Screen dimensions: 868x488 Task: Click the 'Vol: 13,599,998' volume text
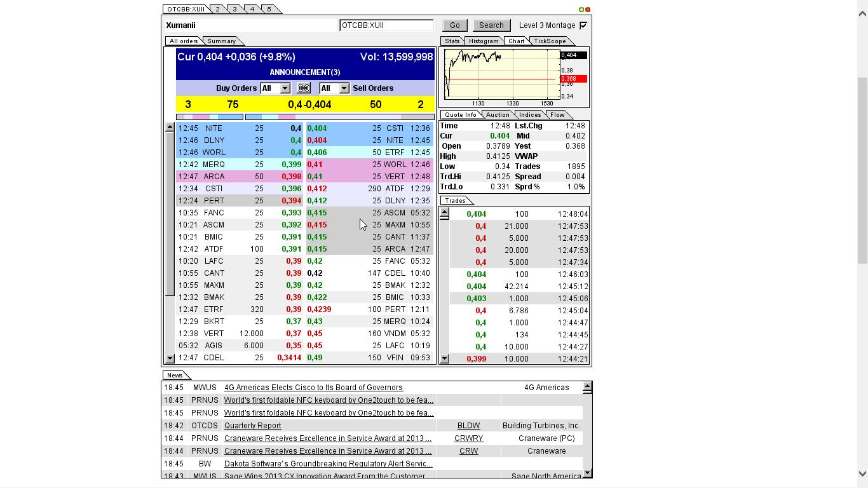(x=397, y=57)
